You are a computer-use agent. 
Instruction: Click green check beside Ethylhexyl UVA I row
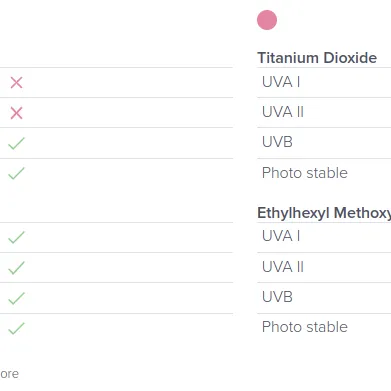pos(16,237)
